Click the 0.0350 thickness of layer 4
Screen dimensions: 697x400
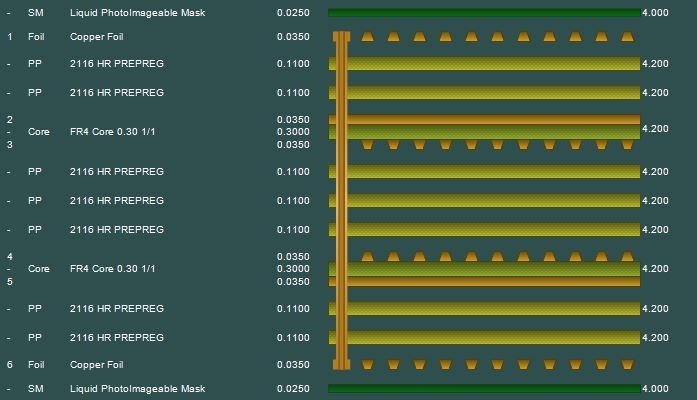[293, 256]
